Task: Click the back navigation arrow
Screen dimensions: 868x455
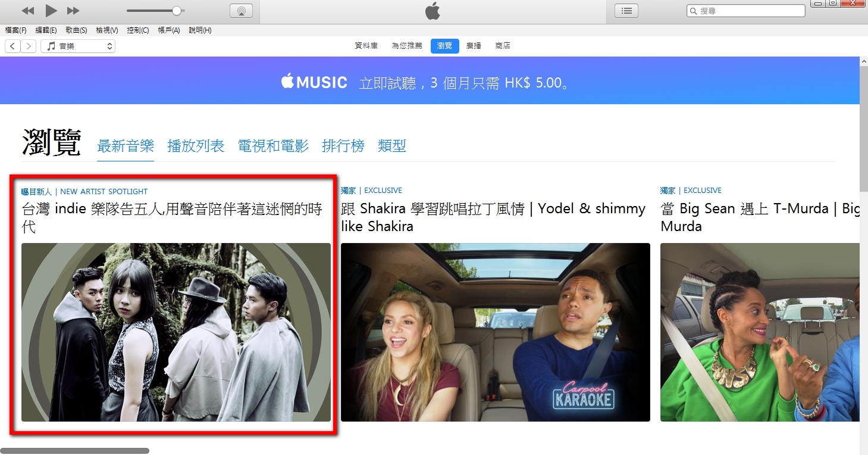Action: tap(12, 46)
